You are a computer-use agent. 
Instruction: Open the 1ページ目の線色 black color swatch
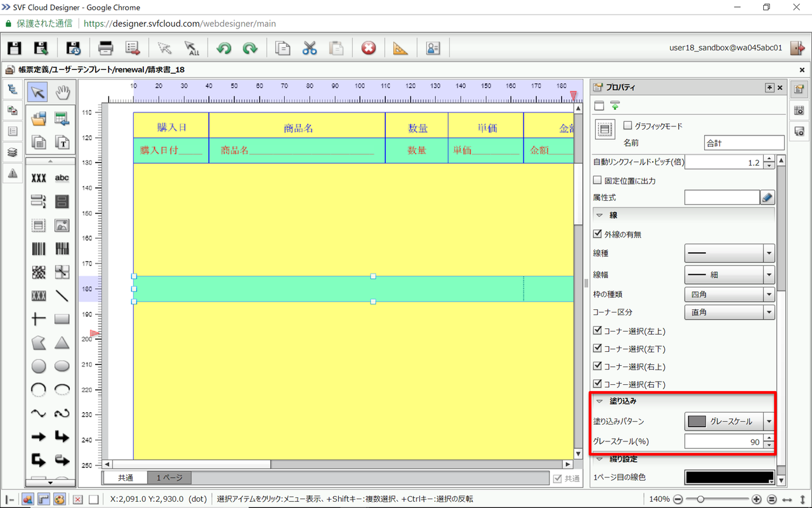pos(730,477)
